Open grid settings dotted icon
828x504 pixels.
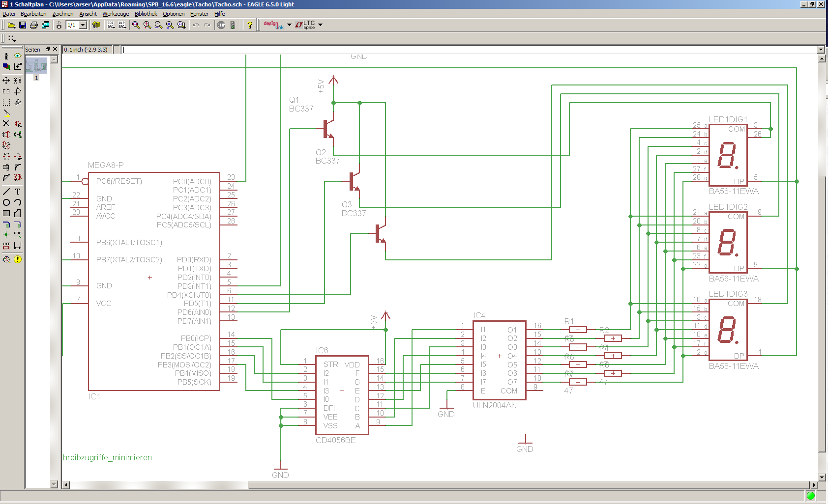pos(11,38)
